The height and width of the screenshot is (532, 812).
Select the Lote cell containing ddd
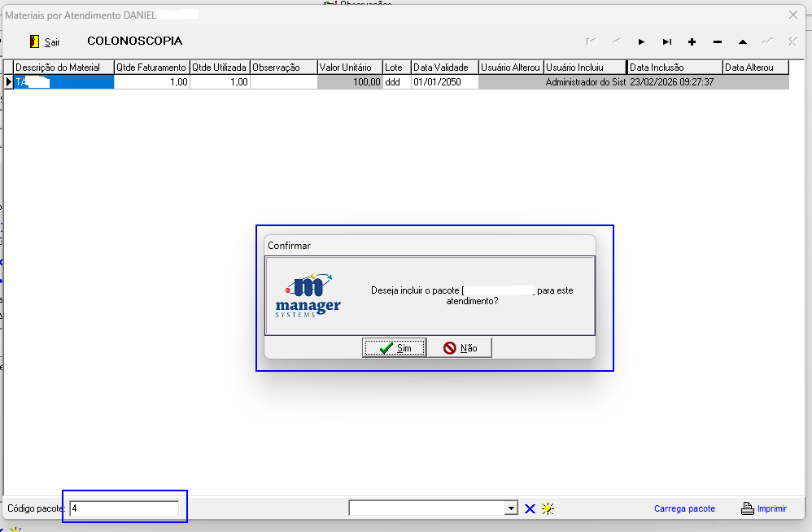pos(396,82)
